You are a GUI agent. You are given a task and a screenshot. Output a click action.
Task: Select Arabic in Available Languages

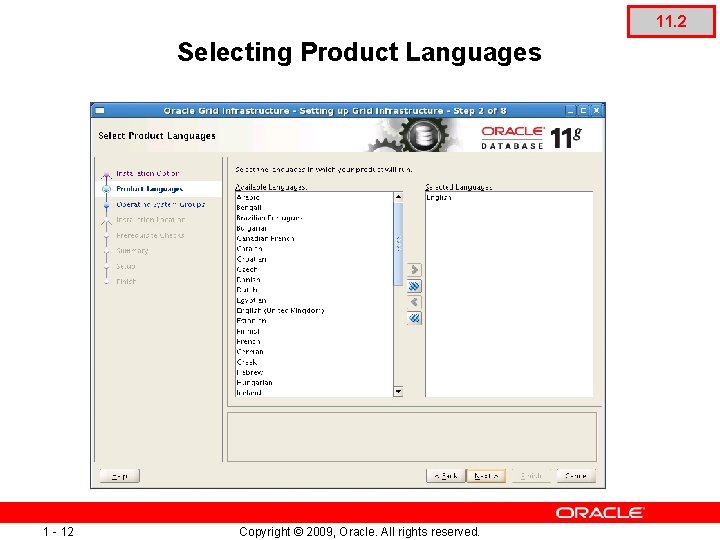tap(314, 197)
